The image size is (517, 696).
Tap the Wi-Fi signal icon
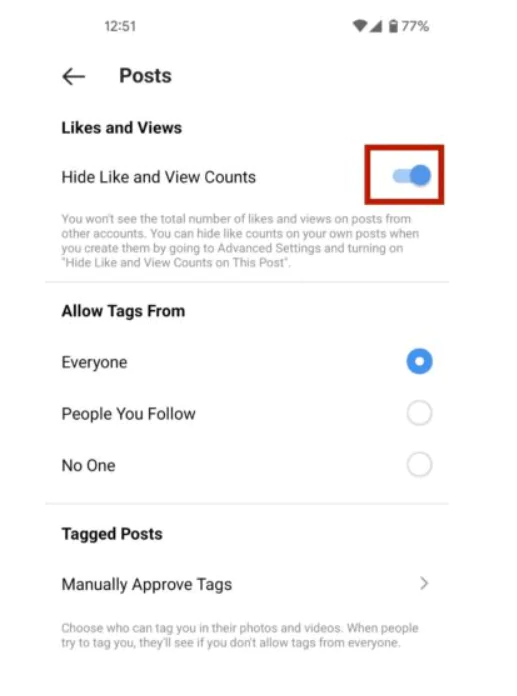(x=360, y=26)
